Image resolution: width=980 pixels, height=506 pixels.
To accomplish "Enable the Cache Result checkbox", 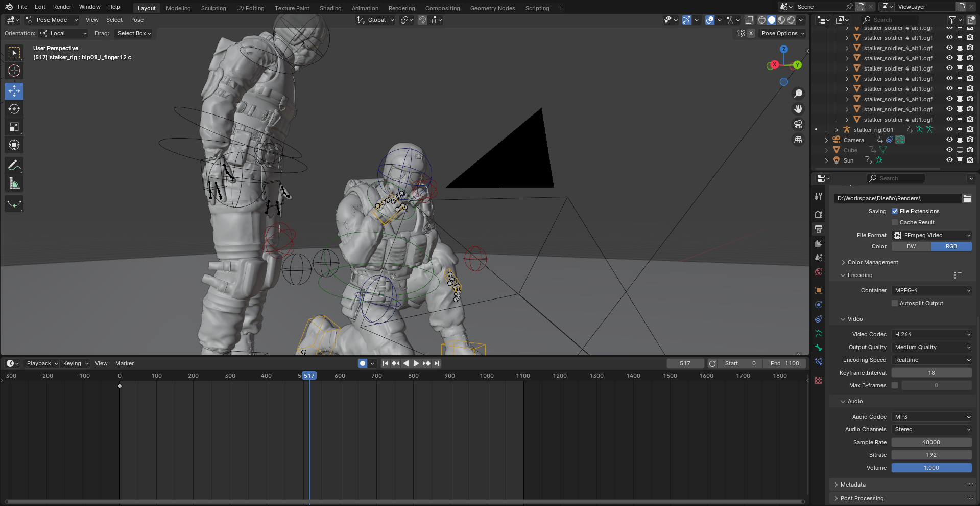I will pyautogui.click(x=895, y=222).
